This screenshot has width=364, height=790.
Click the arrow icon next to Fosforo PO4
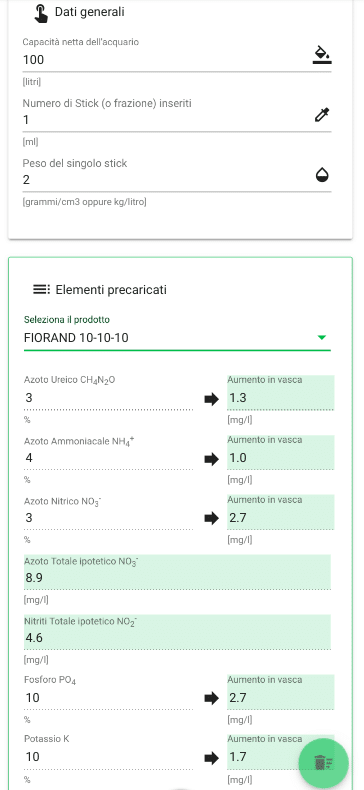212,698
